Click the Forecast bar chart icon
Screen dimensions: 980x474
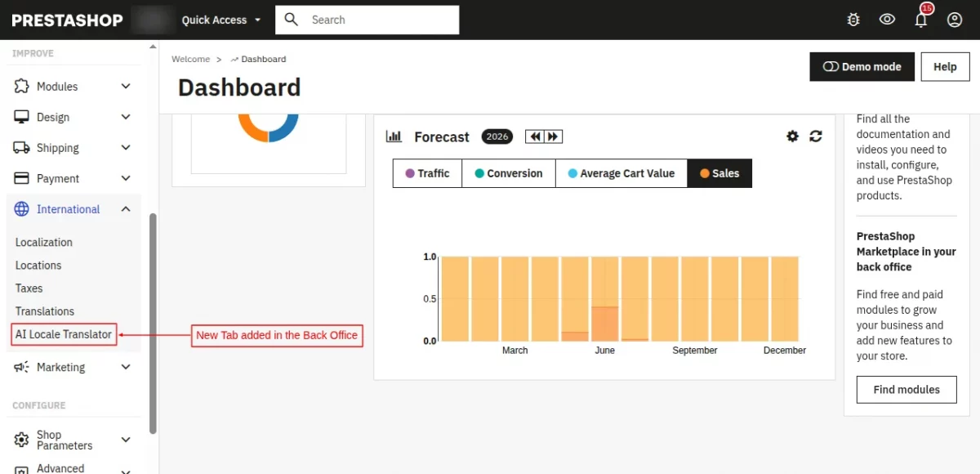click(x=394, y=136)
